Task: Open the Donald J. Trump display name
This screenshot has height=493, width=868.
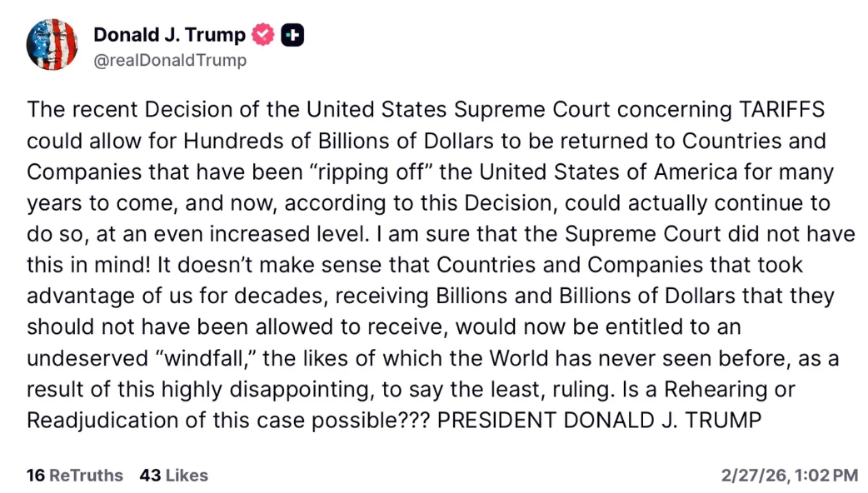Action: pyautogui.click(x=169, y=35)
